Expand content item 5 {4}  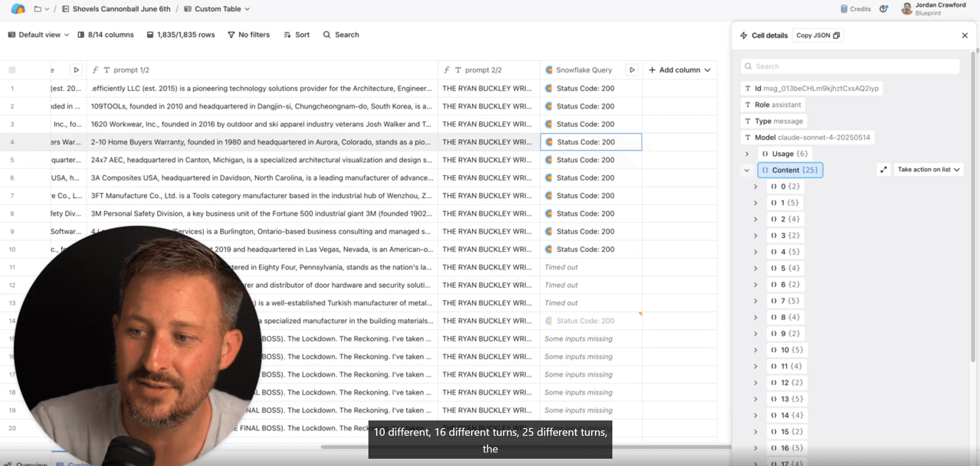(756, 268)
